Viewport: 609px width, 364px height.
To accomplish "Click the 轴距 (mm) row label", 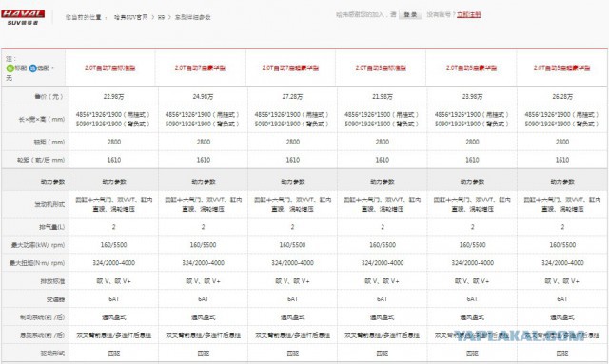I will pyautogui.click(x=49, y=142).
